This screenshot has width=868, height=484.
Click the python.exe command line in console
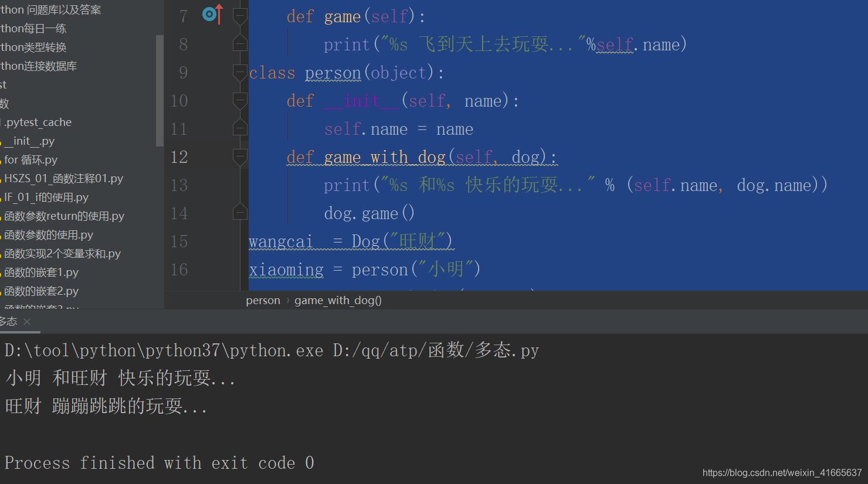pos(272,350)
